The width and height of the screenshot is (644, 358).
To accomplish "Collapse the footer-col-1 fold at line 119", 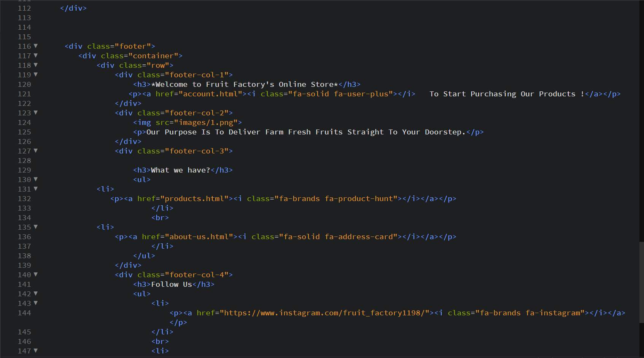I will (x=35, y=75).
